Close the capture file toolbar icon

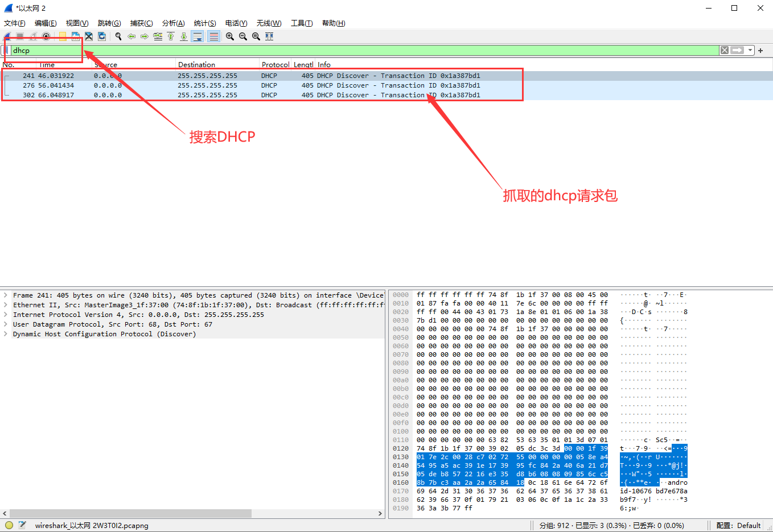(89, 36)
